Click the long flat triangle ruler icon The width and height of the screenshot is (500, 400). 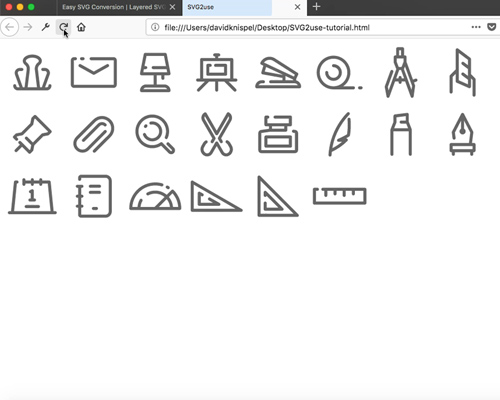(217, 196)
